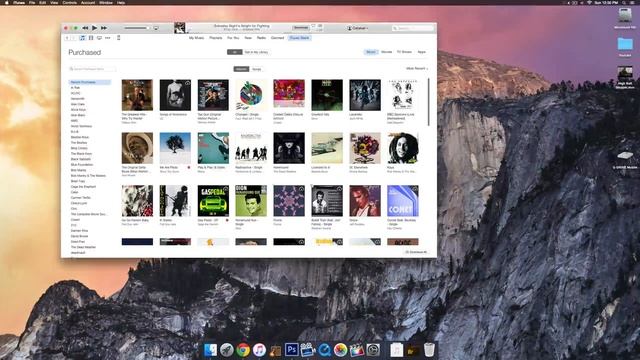
Task: Switch view to Albums
Action: [241, 69]
